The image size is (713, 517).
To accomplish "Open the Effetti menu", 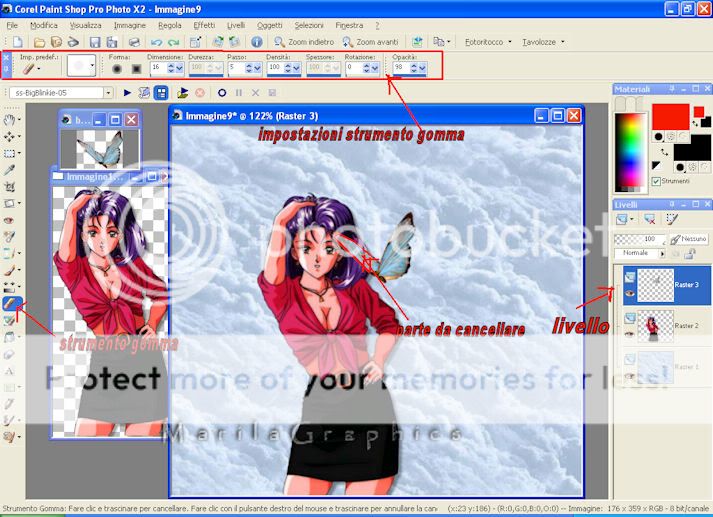I will (204, 25).
